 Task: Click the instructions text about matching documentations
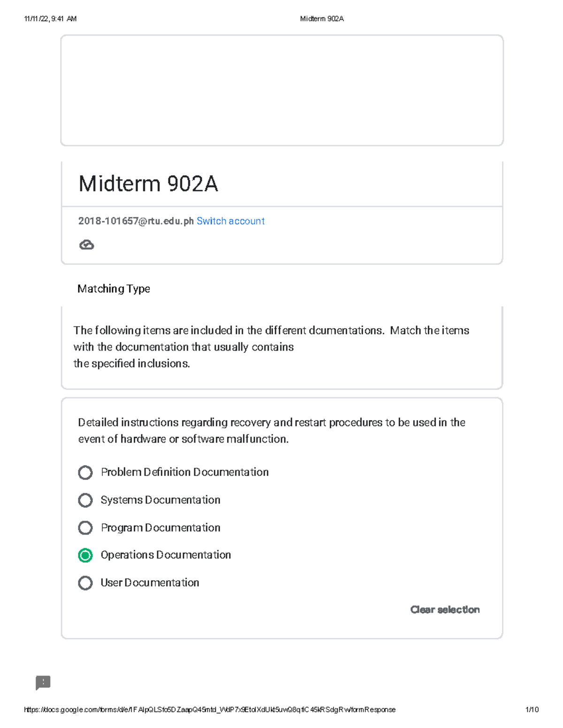pyautogui.click(x=271, y=347)
